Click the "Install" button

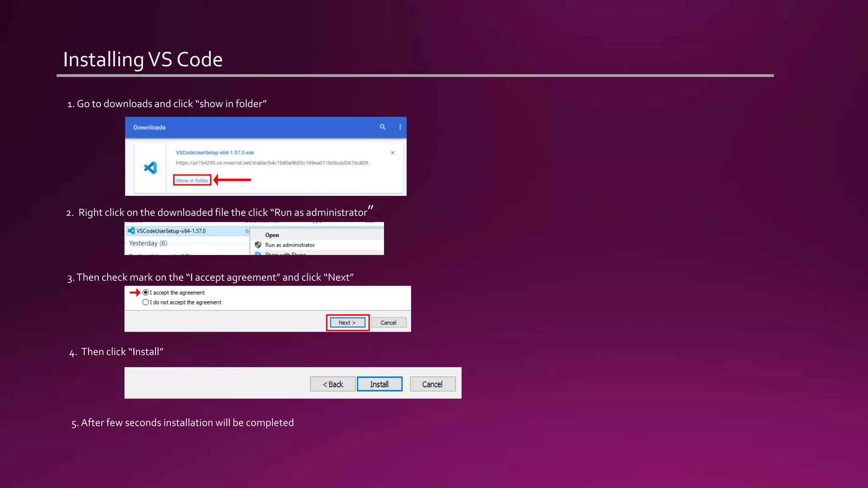click(x=379, y=384)
